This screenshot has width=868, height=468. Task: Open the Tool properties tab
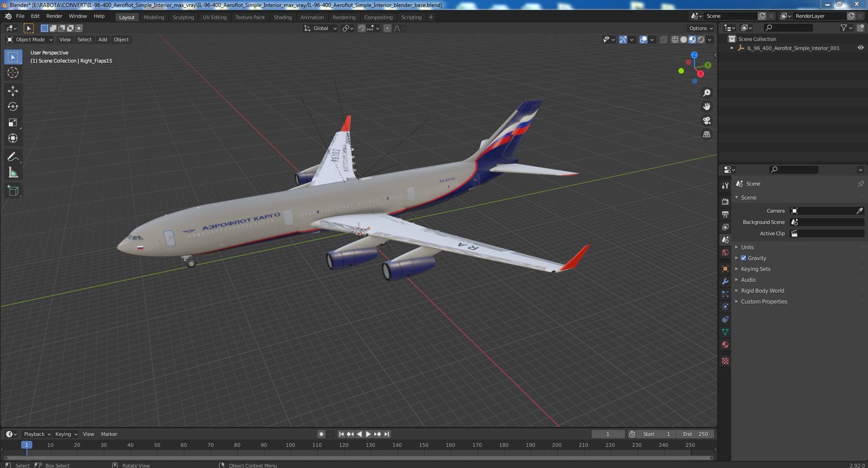pyautogui.click(x=725, y=186)
